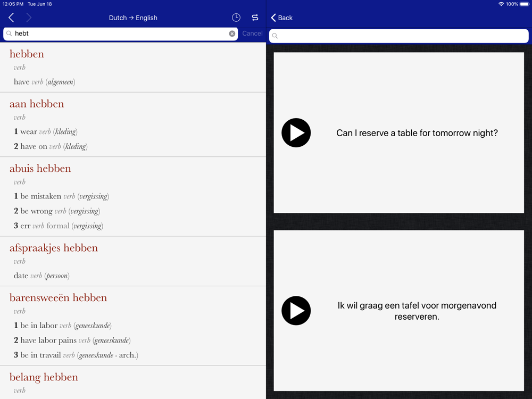This screenshot has height=399, width=532.
Task: Open the 'Ik wil graag een tafel' phrase card
Action: (x=398, y=311)
